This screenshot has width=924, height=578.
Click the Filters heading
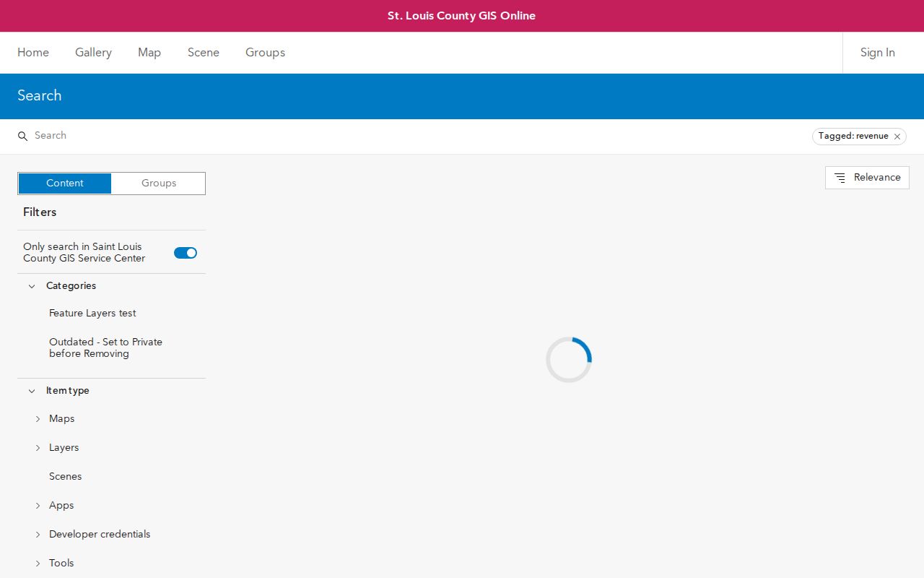coord(40,212)
